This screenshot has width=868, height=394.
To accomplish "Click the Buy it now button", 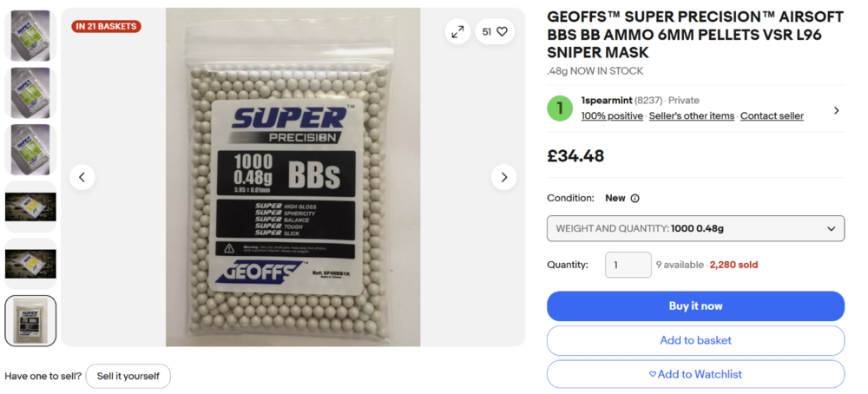I will (695, 305).
